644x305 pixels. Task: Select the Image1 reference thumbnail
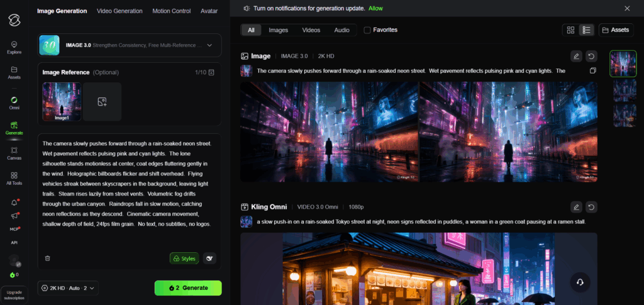point(62,102)
